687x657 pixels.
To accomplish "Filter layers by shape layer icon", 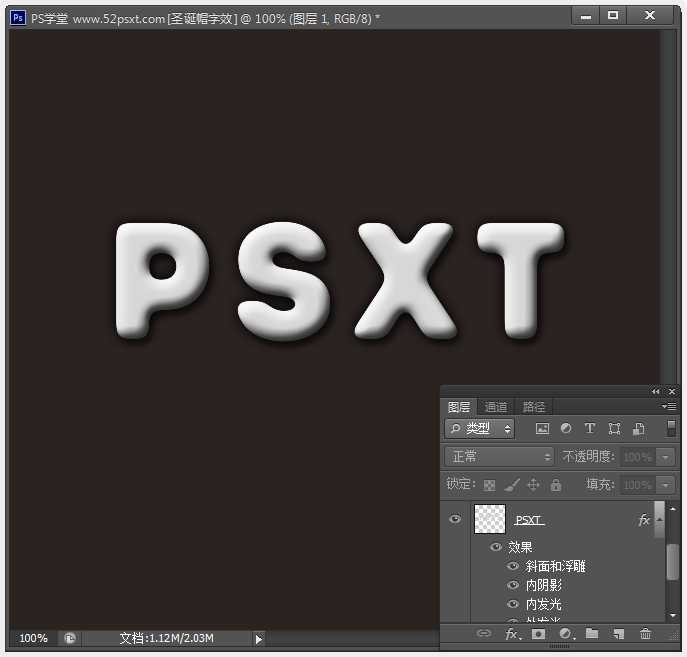I will (x=614, y=428).
